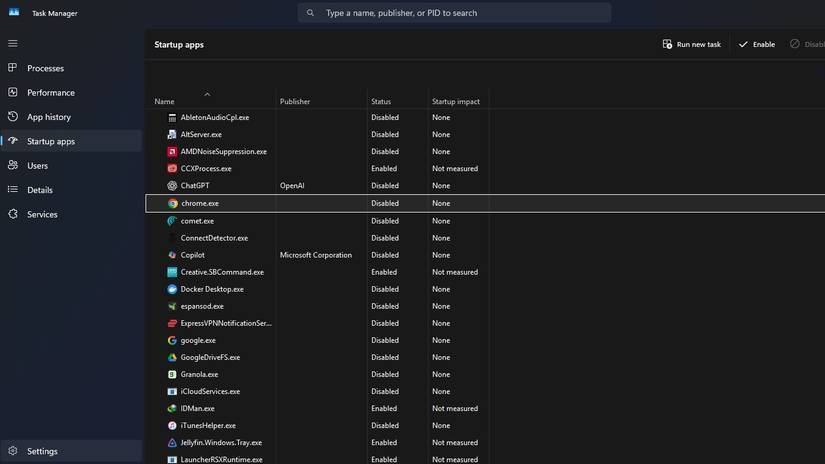This screenshot has height=464, width=825.
Task: Open Task Manager Settings
Action: 42,451
